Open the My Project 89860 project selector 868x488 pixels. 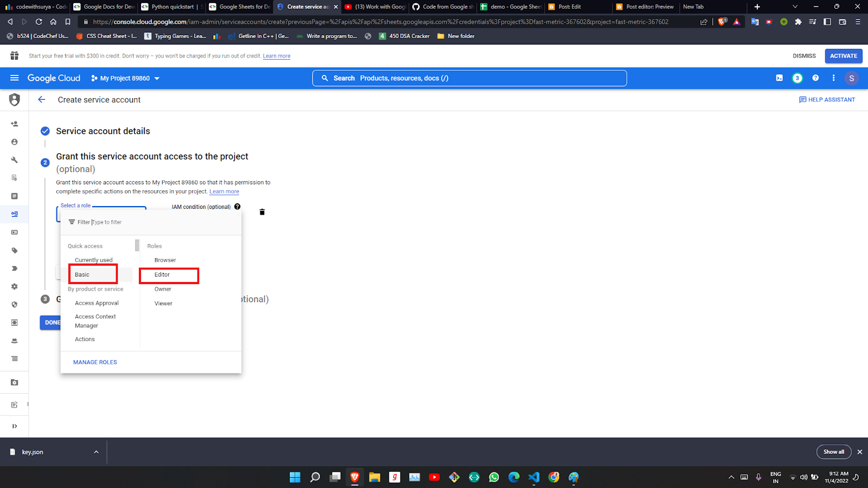click(x=125, y=78)
